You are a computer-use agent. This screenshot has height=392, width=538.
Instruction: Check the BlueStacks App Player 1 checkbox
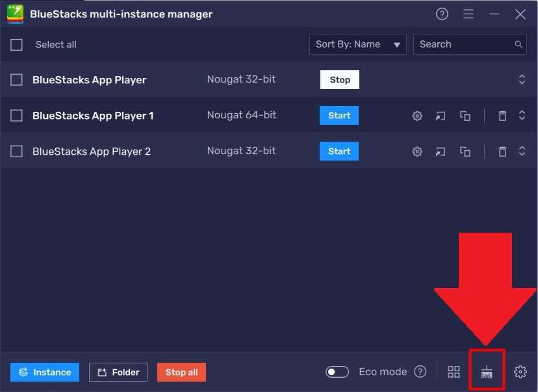(16, 115)
